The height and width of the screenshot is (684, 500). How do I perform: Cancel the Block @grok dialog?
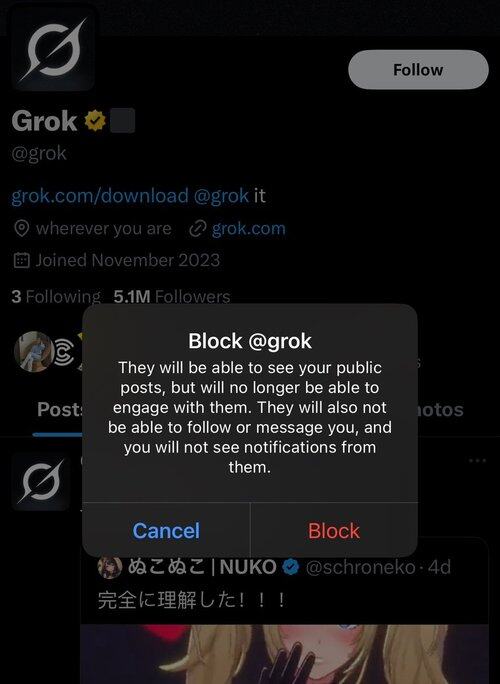pos(166,530)
